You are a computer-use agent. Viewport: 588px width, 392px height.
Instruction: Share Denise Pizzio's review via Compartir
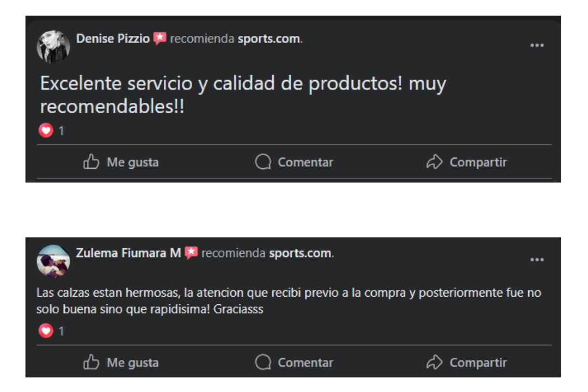click(466, 162)
